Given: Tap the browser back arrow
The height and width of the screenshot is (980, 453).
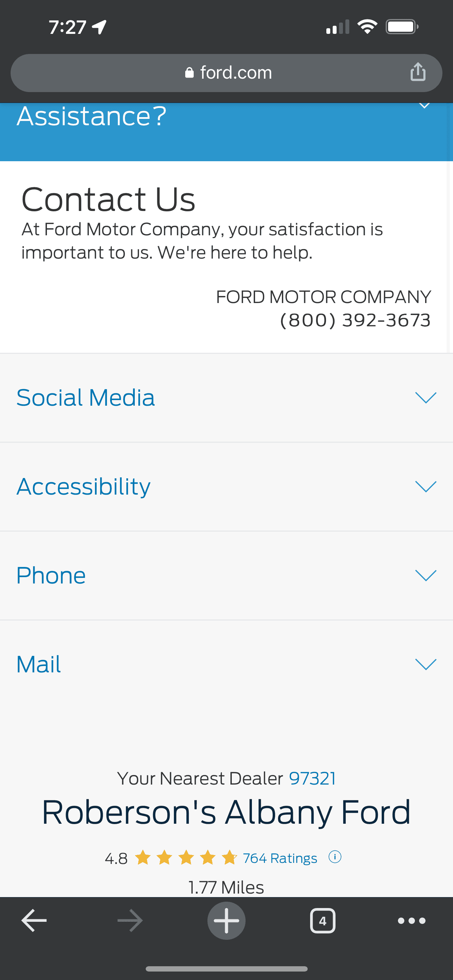Looking at the screenshot, I should pyautogui.click(x=34, y=921).
